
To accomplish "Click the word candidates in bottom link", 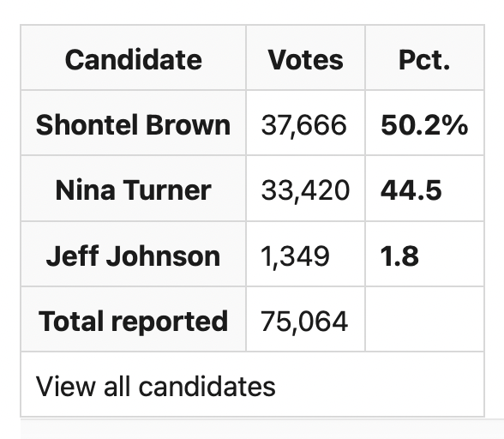I will pyautogui.click(x=207, y=386).
